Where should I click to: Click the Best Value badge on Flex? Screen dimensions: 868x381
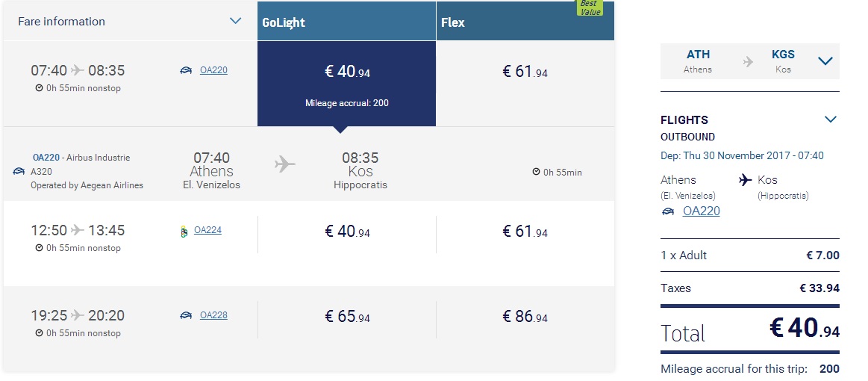pyautogui.click(x=590, y=7)
